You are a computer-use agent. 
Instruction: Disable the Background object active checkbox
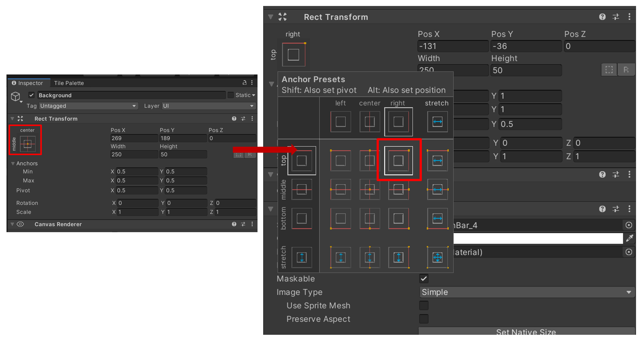coord(31,95)
